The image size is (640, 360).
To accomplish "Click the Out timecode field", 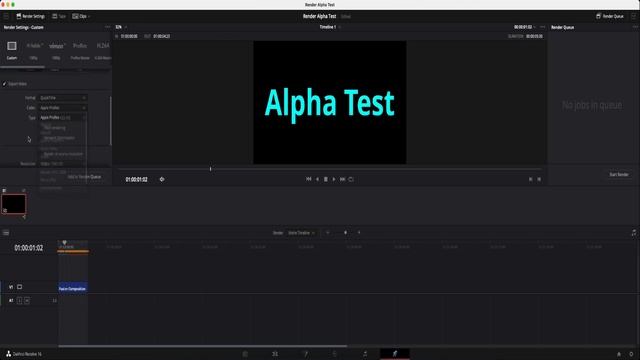I will point(162,36).
